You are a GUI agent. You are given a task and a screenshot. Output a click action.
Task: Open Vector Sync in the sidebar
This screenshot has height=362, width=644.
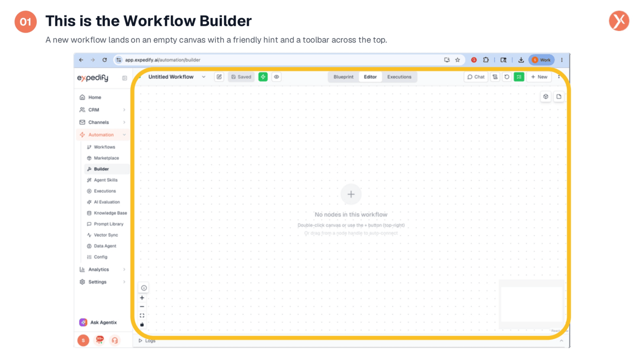pyautogui.click(x=106, y=235)
